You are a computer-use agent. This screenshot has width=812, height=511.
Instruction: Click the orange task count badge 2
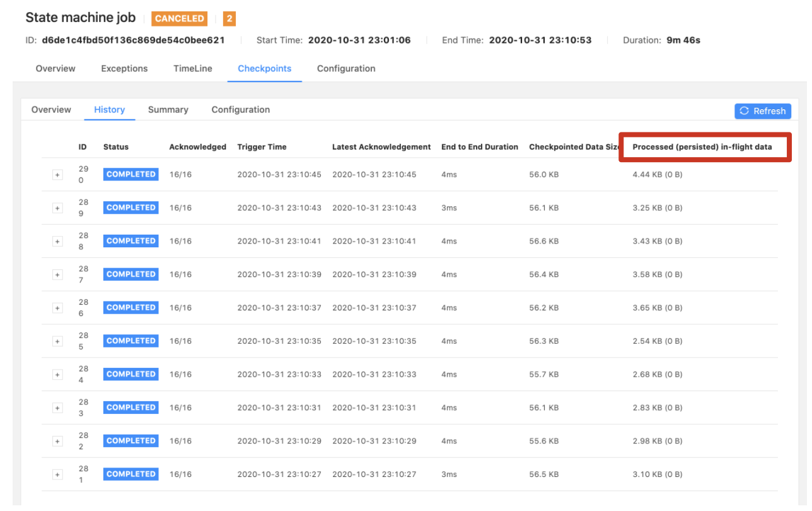coord(229,18)
